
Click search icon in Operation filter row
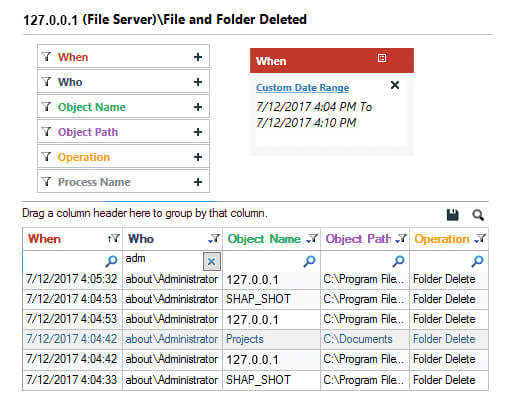(x=477, y=261)
